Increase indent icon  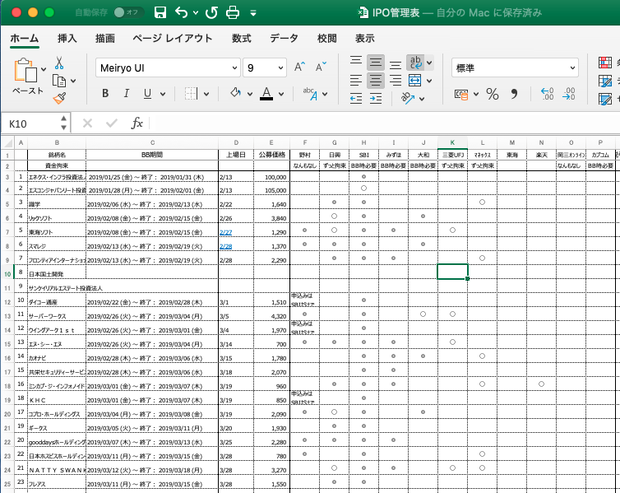pyautogui.click(x=376, y=98)
